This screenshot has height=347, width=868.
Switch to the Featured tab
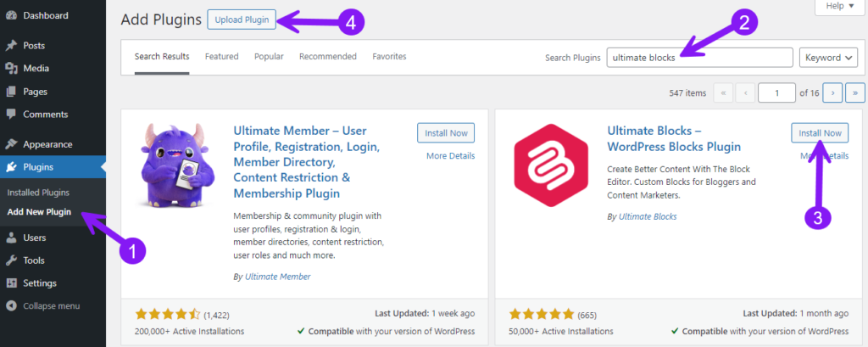(221, 57)
